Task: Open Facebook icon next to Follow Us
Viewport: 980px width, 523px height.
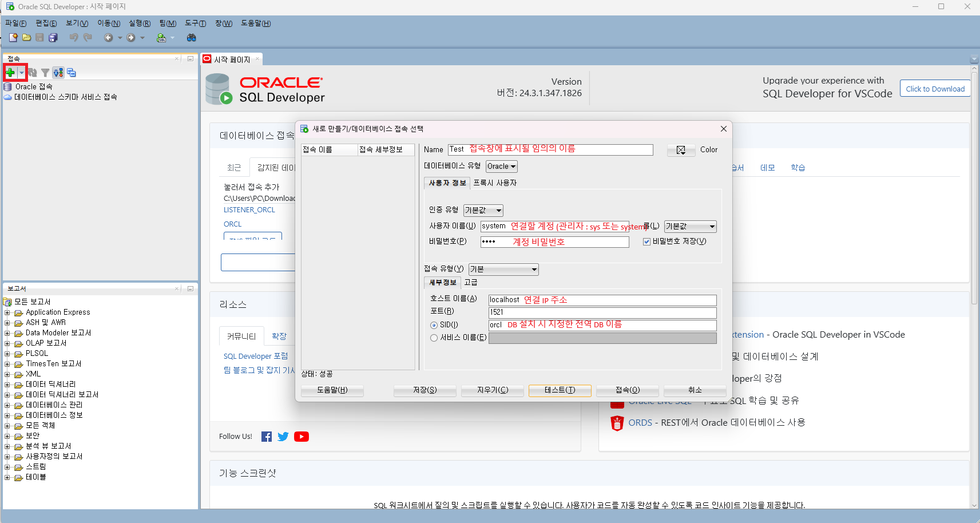Action: (x=267, y=437)
